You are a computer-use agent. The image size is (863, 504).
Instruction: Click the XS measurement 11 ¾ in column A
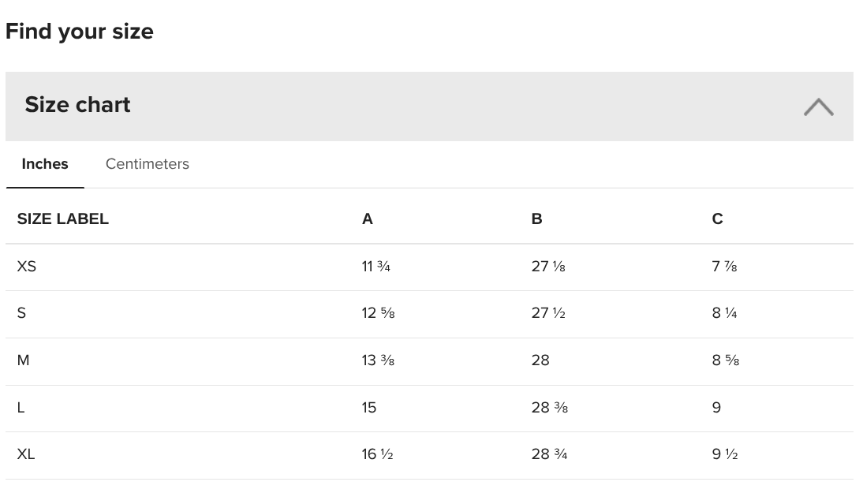tap(376, 267)
